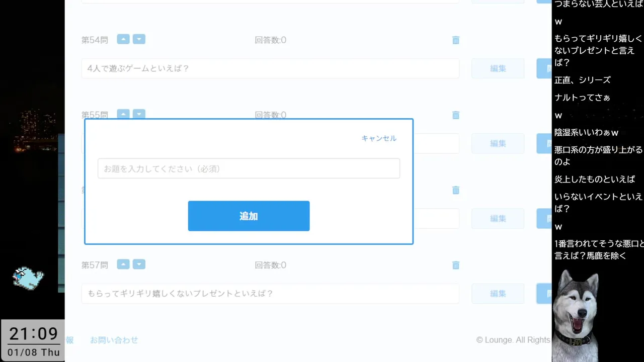Click the chat comment いらないイベントといえば？
This screenshot has height=362, width=644.
click(599, 202)
